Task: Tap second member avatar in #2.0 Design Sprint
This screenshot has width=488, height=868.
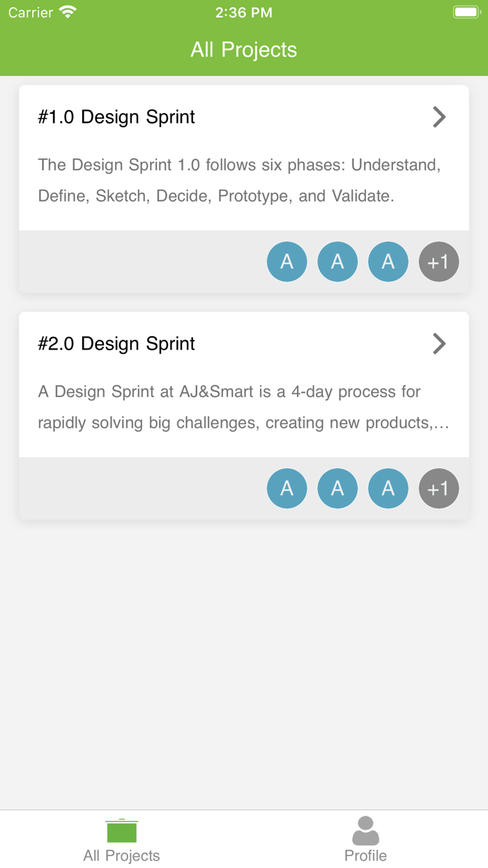Action: 337,488
